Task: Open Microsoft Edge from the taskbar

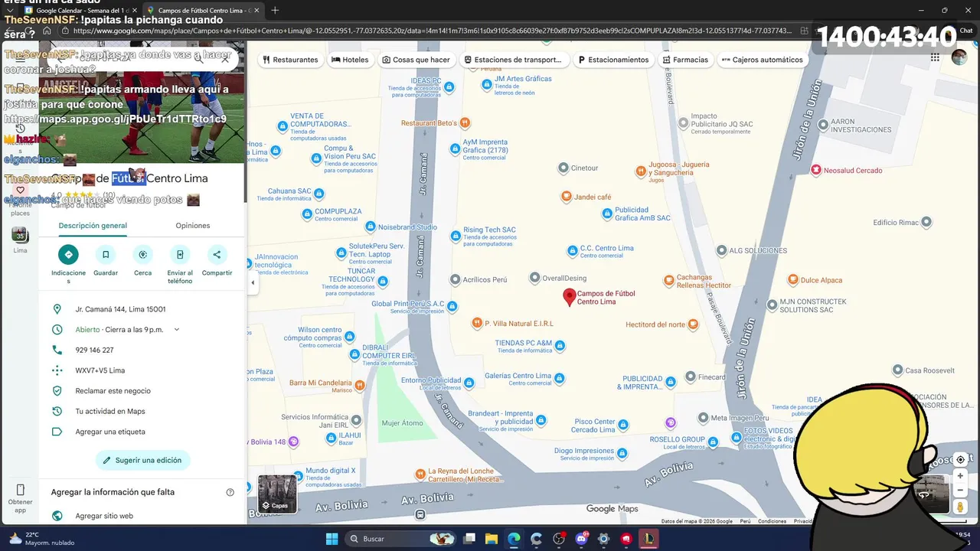Action: (514, 539)
